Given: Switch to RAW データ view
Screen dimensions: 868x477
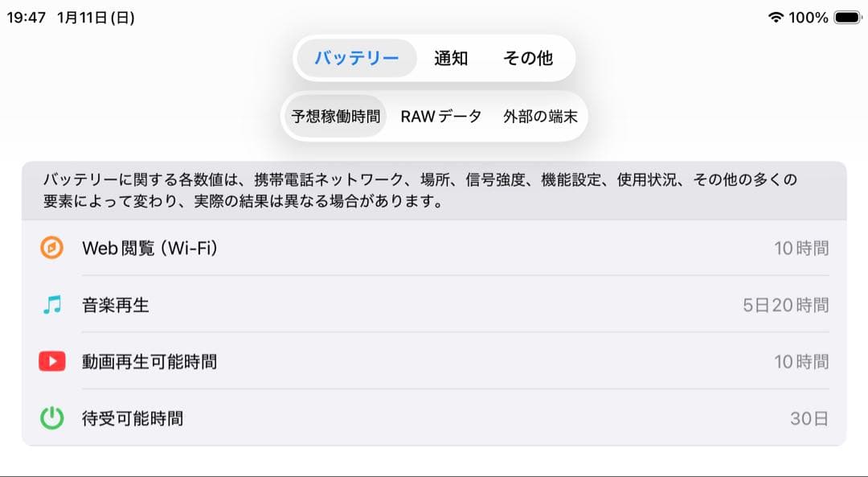Looking at the screenshot, I should coord(440,116).
